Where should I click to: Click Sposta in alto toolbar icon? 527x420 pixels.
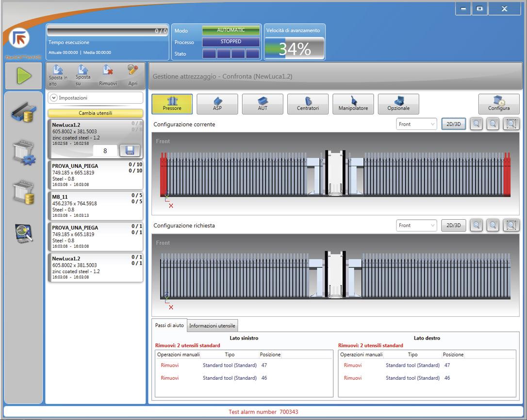point(58,75)
